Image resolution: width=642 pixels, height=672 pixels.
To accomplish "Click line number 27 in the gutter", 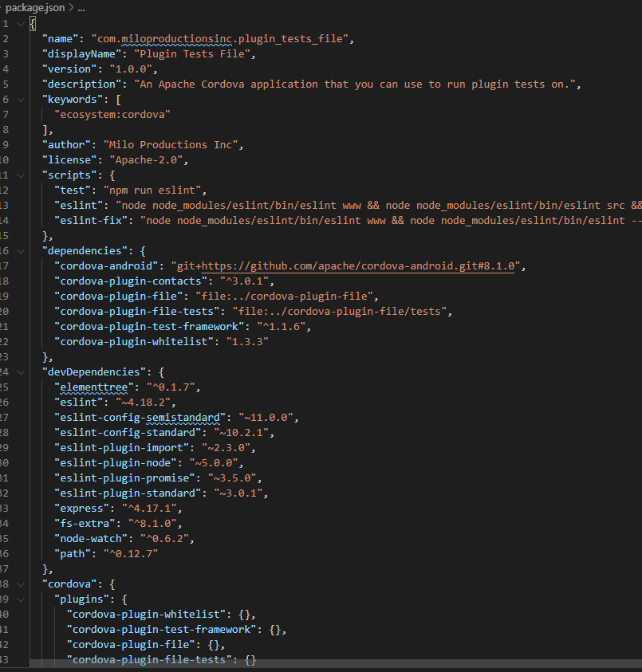I will [x=4, y=418].
